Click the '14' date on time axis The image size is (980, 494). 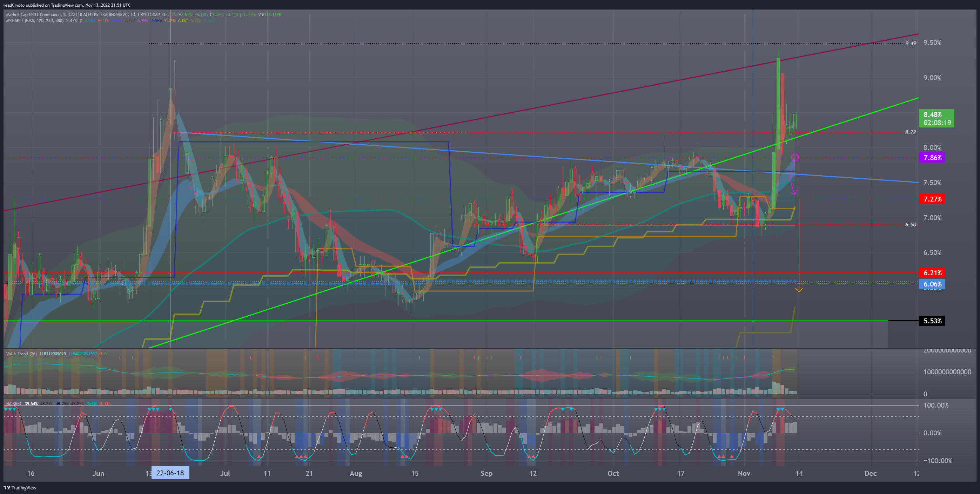[x=799, y=473]
